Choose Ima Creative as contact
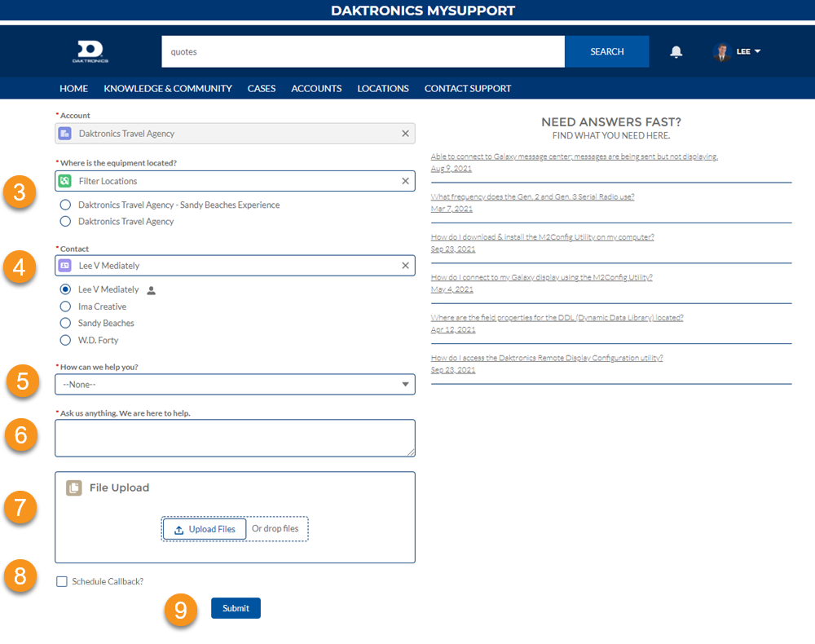 (x=65, y=307)
